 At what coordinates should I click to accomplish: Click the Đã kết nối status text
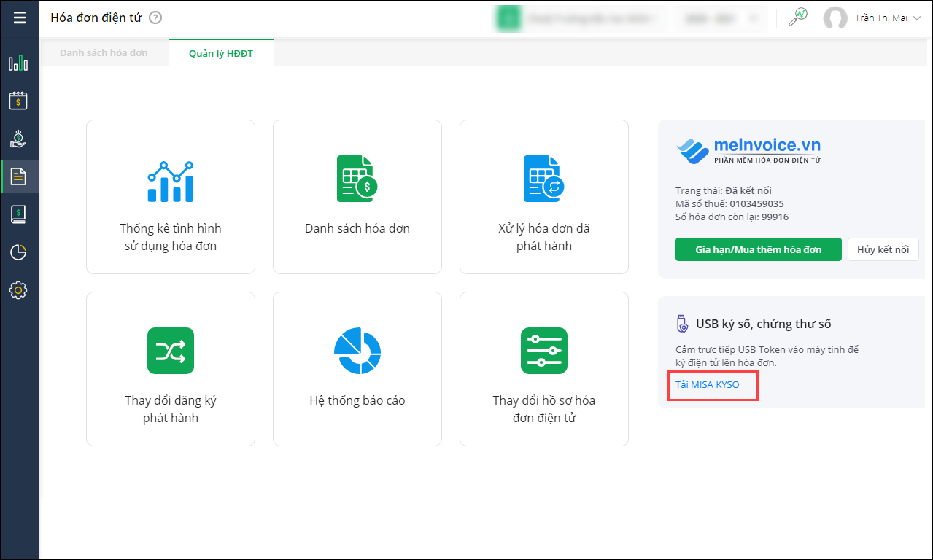point(748,191)
